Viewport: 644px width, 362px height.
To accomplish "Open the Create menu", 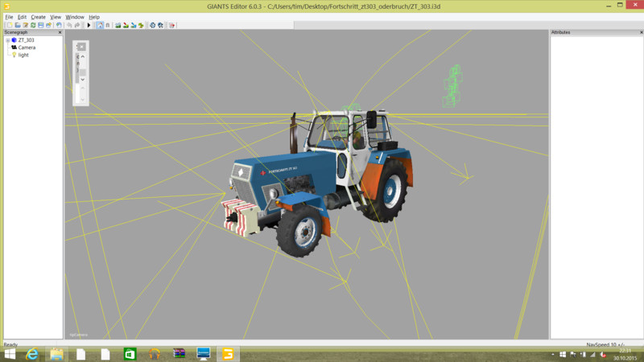I will click(x=38, y=17).
